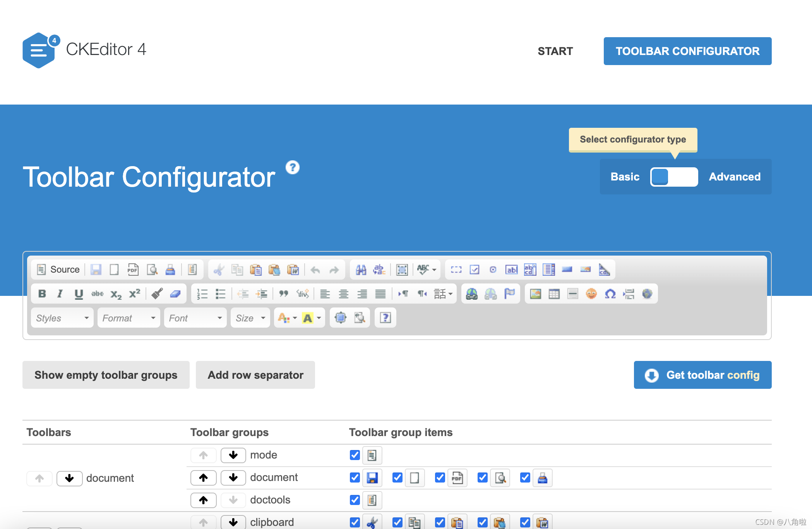Move the mode group down
The image size is (812, 529).
[x=233, y=455]
